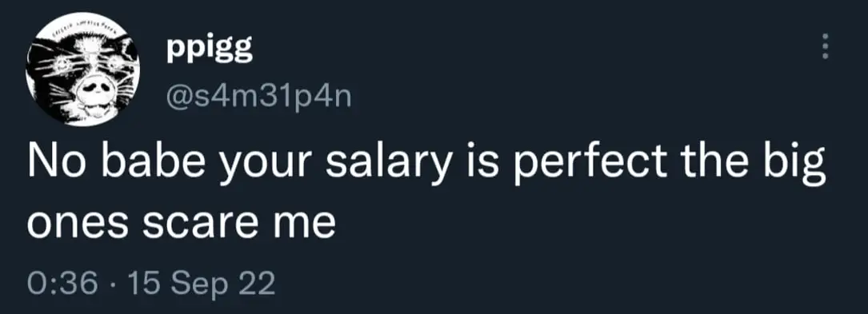The image size is (868, 314).
Task: Select the 15 Sep 22 date
Action: point(200,284)
